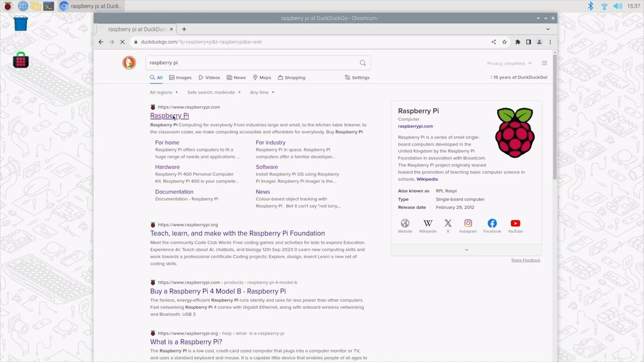Click the DuckDuckGo logo
This screenshot has width=644, height=362.
click(129, 62)
